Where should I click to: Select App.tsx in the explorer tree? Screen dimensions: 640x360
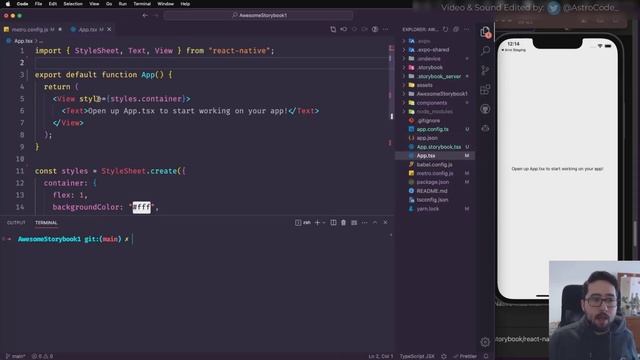click(x=435, y=156)
